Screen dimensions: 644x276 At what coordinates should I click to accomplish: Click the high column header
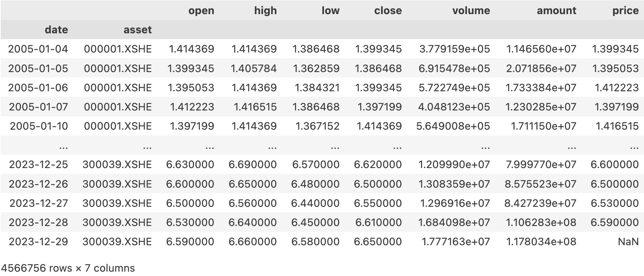click(x=265, y=11)
